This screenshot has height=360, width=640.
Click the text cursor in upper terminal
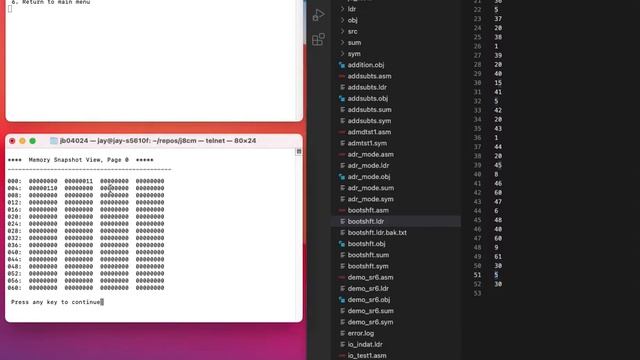coord(10,9)
